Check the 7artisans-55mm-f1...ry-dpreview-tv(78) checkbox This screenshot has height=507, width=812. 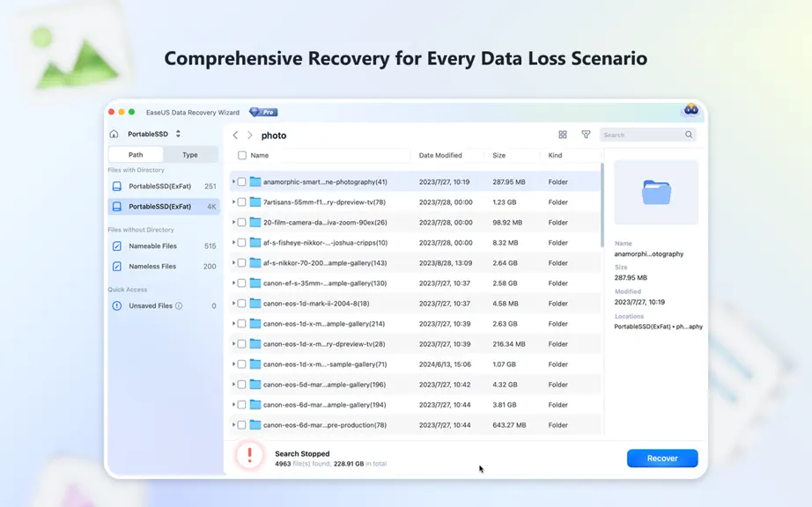pos(241,202)
